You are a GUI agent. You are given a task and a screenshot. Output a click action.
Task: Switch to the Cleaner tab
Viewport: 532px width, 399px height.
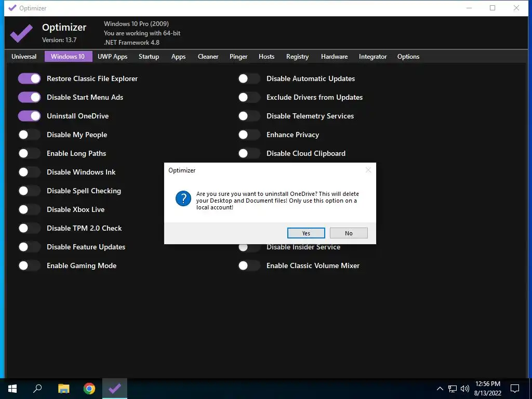pyautogui.click(x=208, y=57)
